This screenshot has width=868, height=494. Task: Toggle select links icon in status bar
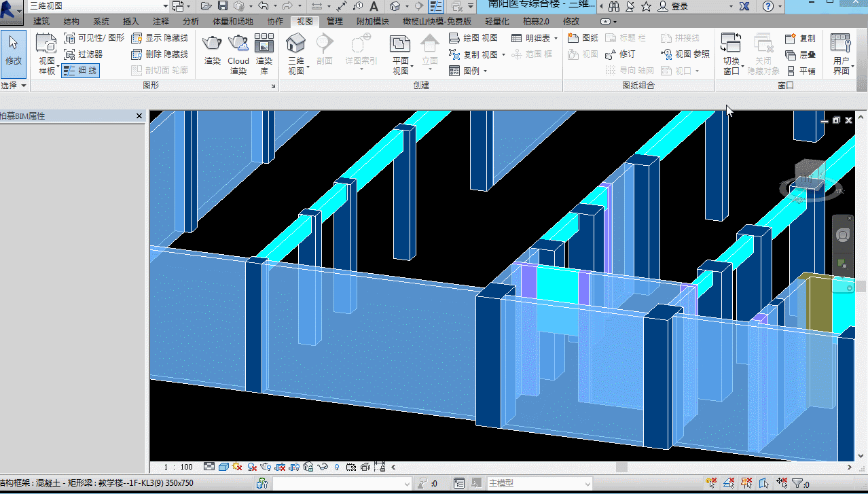pos(711,484)
